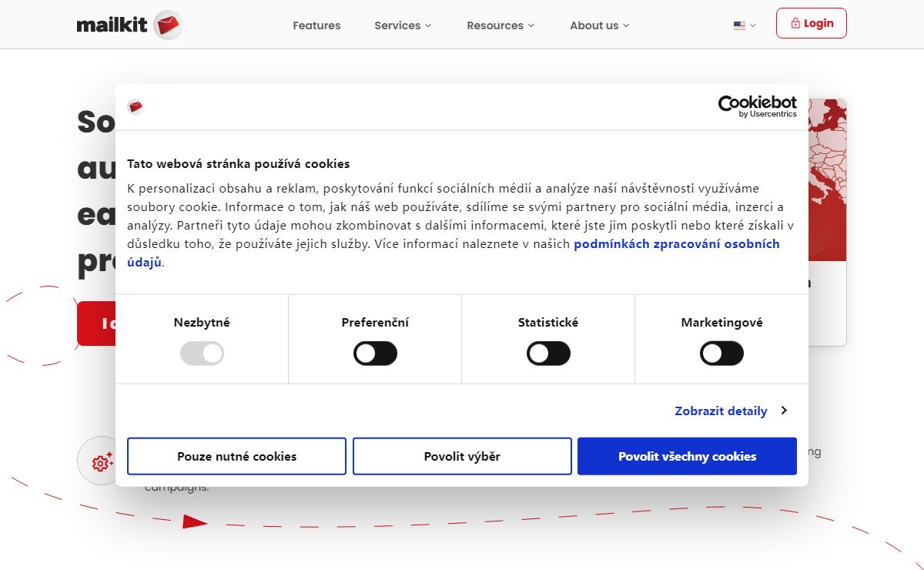Open the US flag language selector
This screenshot has height=570, width=924.
click(x=745, y=25)
